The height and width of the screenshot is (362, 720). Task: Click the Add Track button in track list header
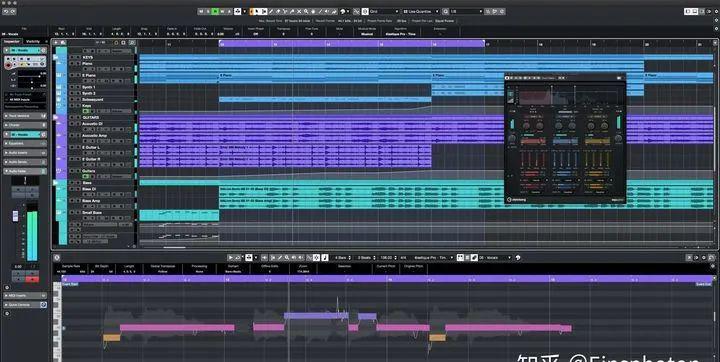(x=56, y=42)
